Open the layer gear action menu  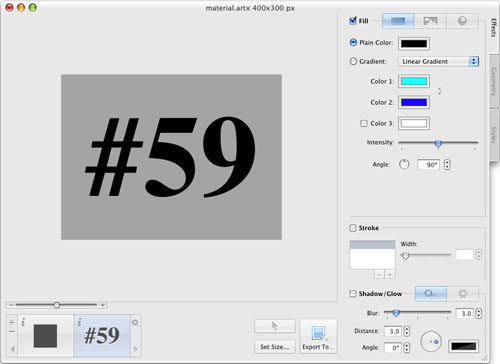tap(135, 322)
